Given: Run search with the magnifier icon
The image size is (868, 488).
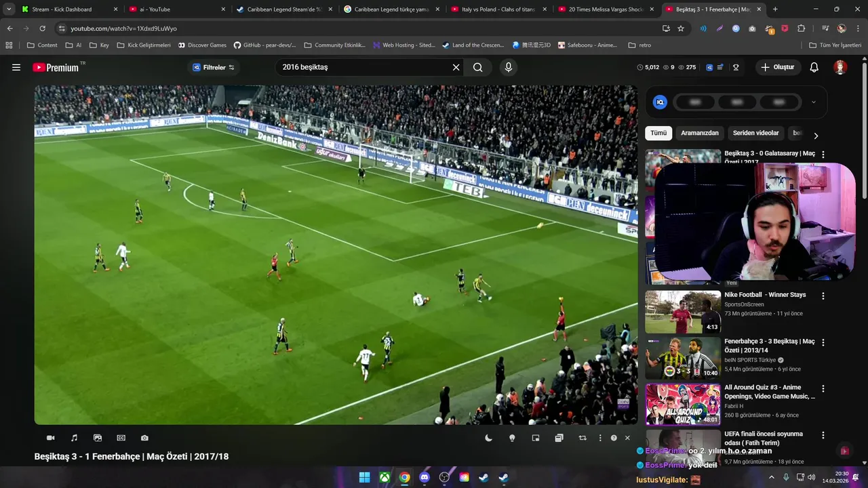Looking at the screenshot, I should point(478,68).
